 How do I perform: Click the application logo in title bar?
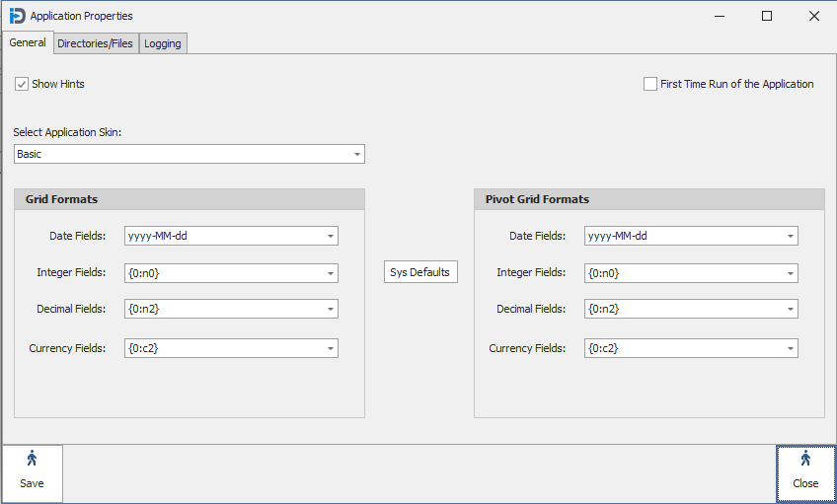17,16
